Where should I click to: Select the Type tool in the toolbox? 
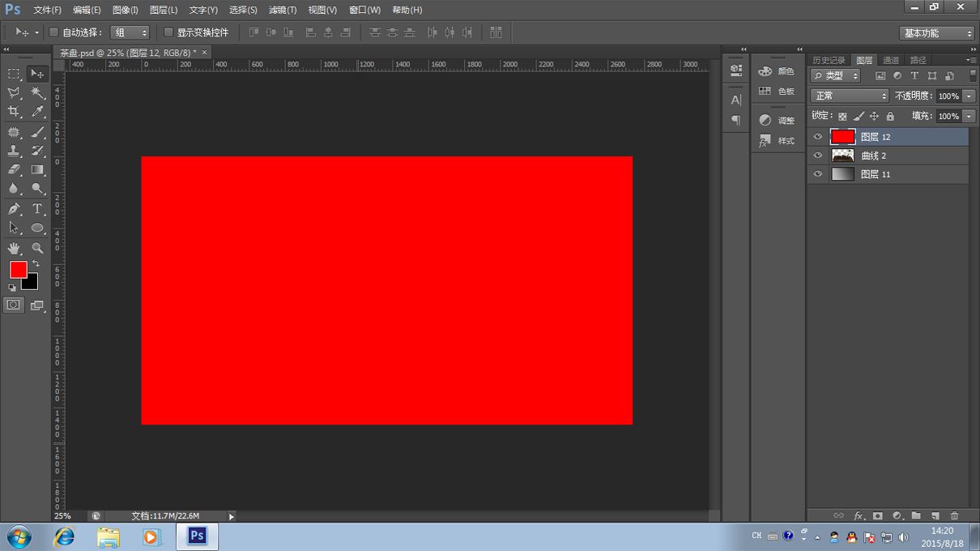pos(37,209)
